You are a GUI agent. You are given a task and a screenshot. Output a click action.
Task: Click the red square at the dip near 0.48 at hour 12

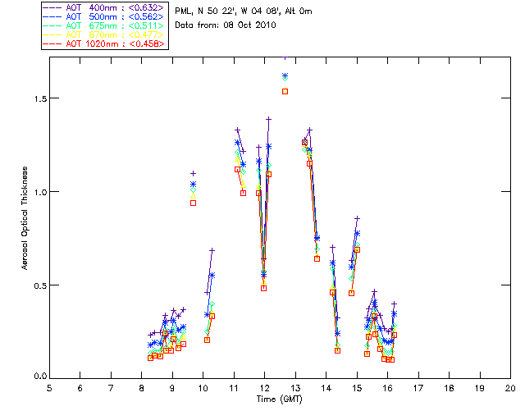pos(263,288)
